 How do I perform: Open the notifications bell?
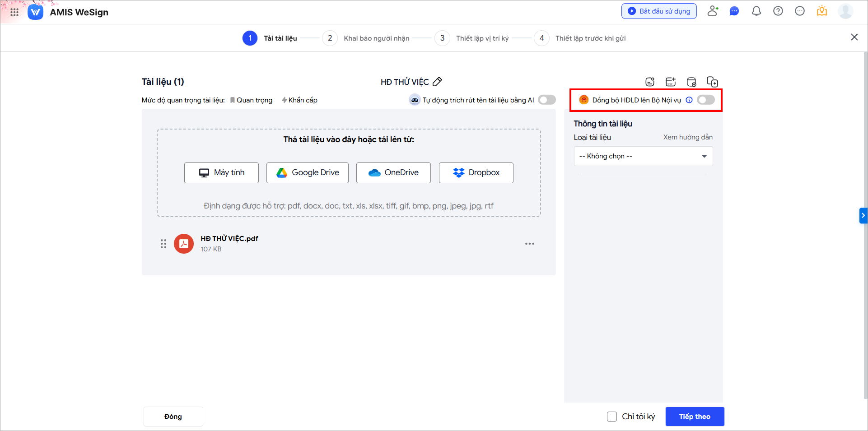click(x=756, y=11)
